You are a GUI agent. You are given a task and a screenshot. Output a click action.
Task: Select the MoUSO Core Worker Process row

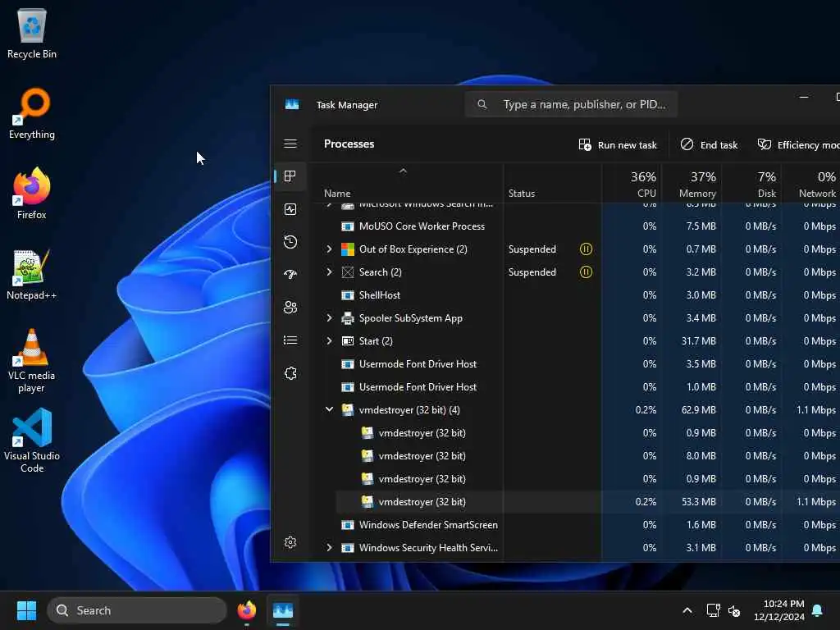[577, 226]
